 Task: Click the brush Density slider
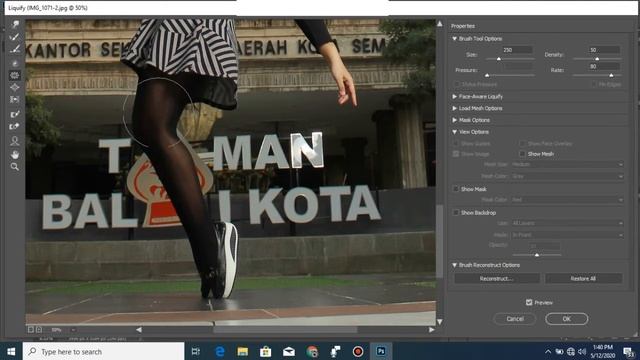[597, 59]
